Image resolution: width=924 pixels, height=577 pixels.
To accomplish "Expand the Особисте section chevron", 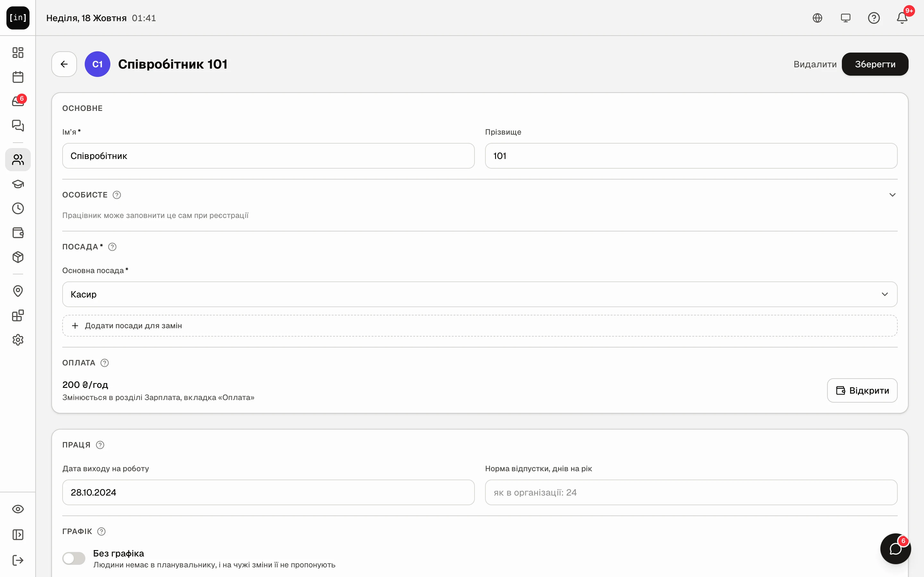I will point(892,195).
